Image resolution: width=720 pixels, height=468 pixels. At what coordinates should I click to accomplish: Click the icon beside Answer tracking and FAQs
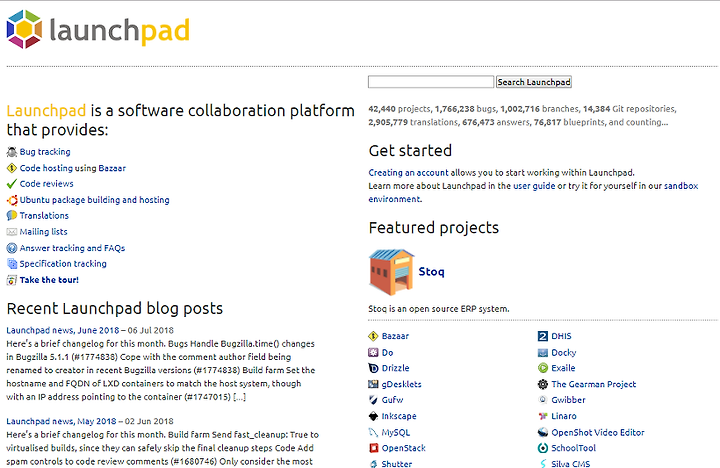pos(11,248)
